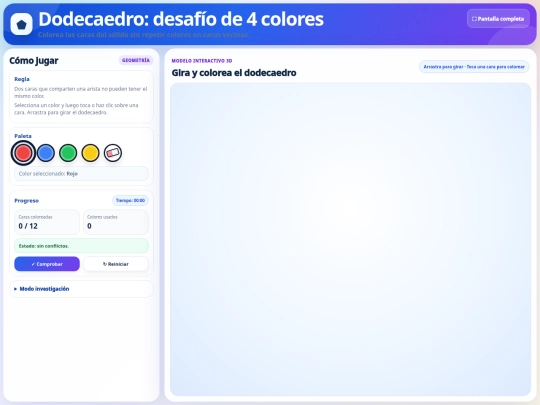
Task: Choose the eraser tool in palette
Action: tap(113, 153)
